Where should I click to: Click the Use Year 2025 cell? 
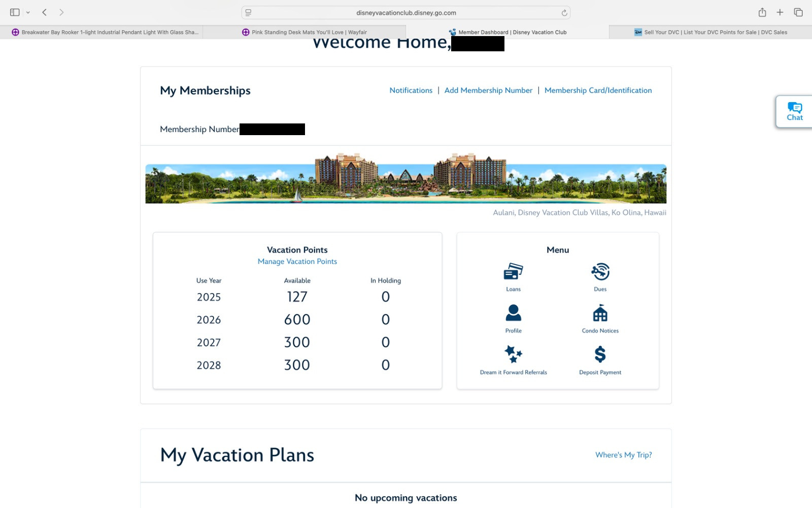[209, 297]
